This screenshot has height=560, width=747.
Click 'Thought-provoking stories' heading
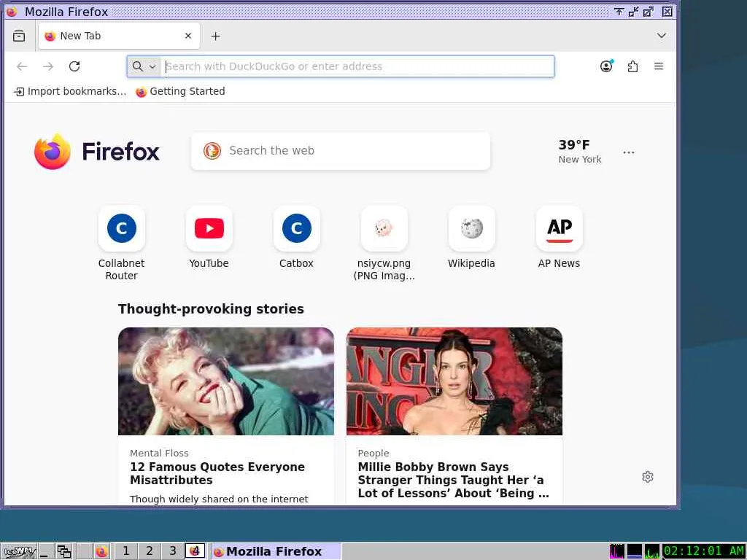pos(211,309)
